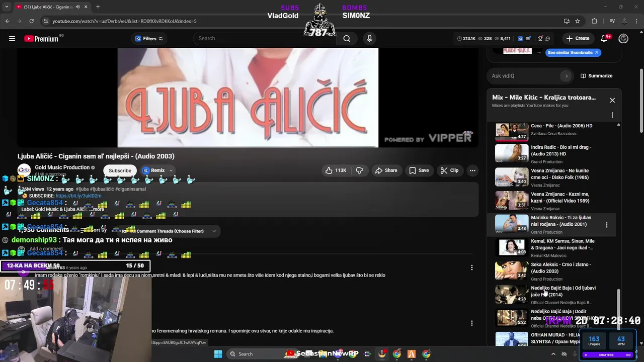Open the YouTube hamburger guide menu
The height and width of the screenshot is (362, 644).
(12, 38)
